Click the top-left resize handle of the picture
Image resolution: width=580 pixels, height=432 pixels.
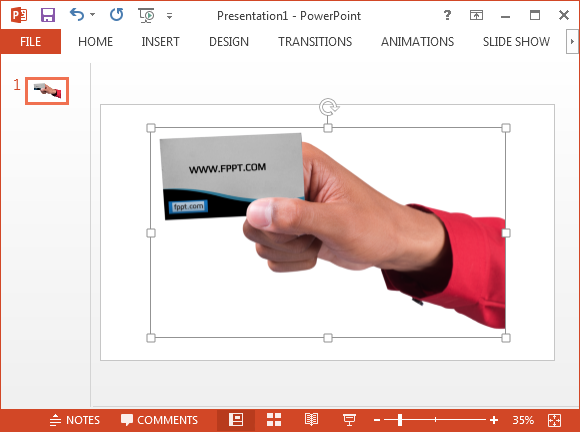[151, 128]
